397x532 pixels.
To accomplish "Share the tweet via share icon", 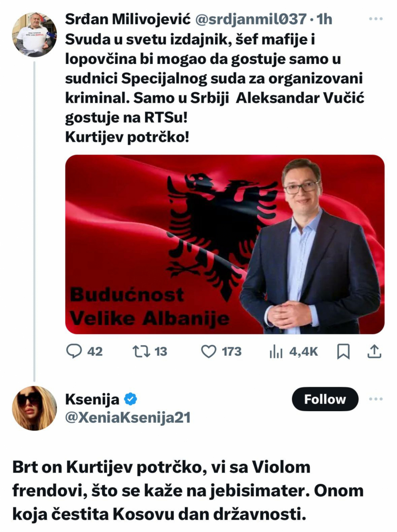I will tap(374, 351).
